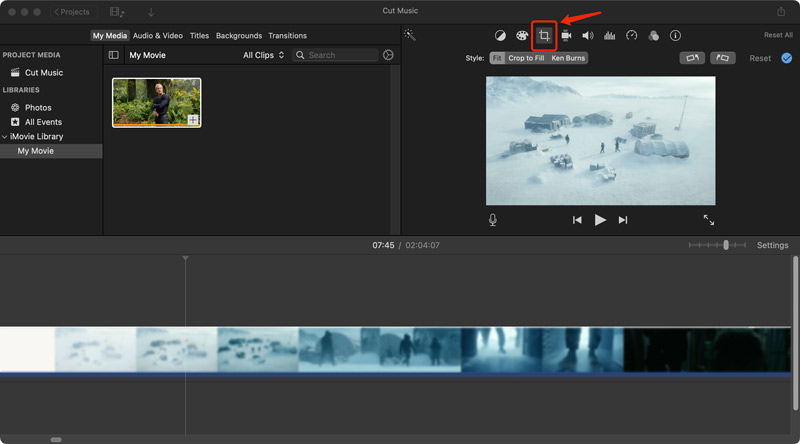The height and width of the screenshot is (444, 800).
Task: Click the vertical timeline scrollbar
Action: point(795,333)
